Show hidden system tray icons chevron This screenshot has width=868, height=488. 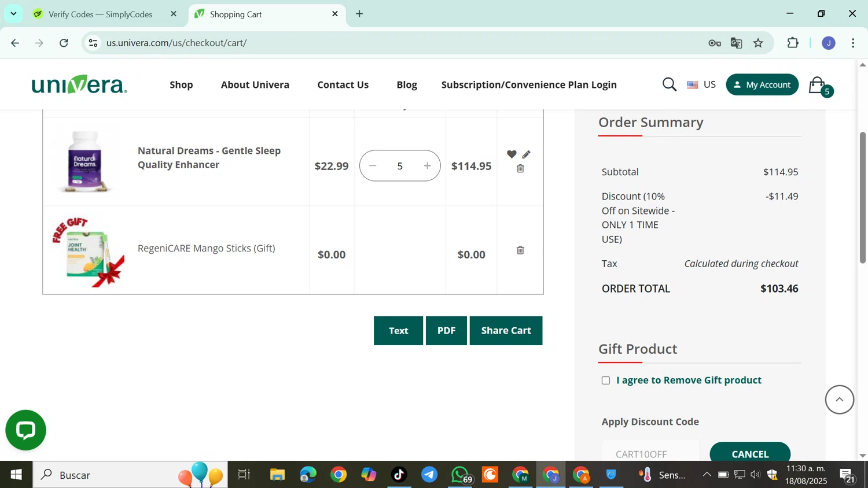[x=707, y=475]
